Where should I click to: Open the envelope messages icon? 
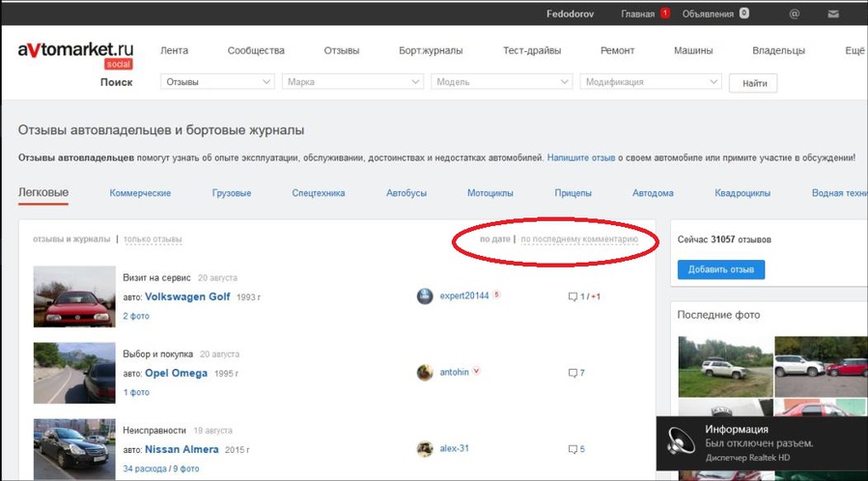pos(833,14)
